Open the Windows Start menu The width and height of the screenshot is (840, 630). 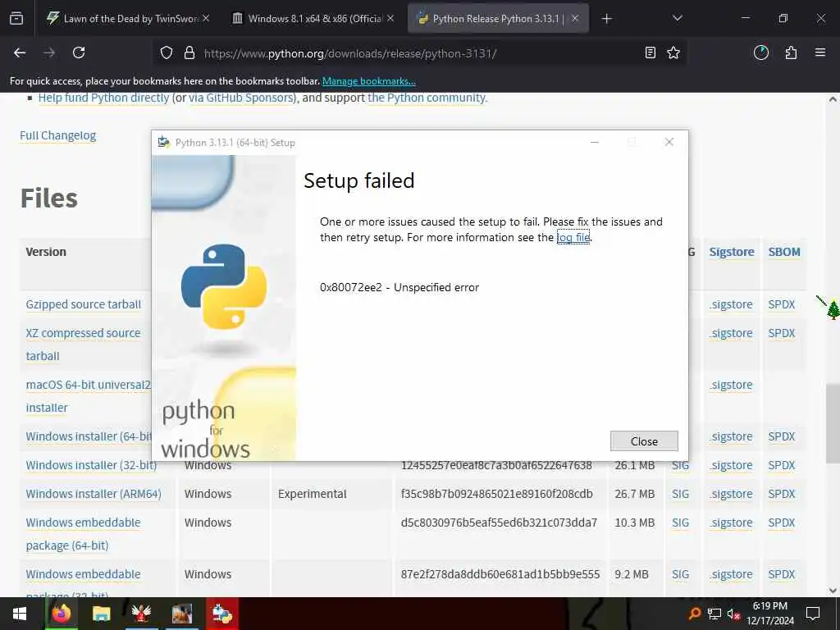click(x=20, y=614)
